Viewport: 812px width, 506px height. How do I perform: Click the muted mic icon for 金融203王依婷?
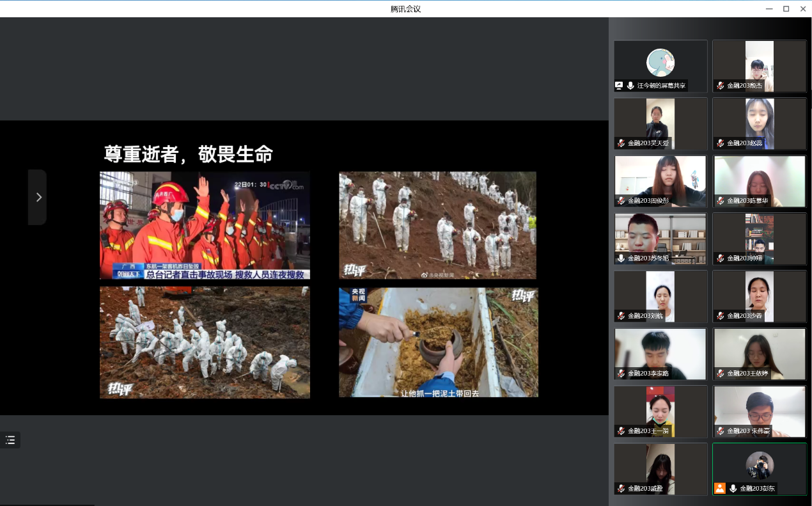[720, 373]
